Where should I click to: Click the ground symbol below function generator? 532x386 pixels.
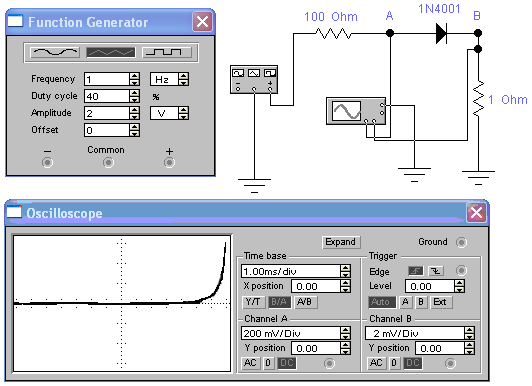pos(254,186)
